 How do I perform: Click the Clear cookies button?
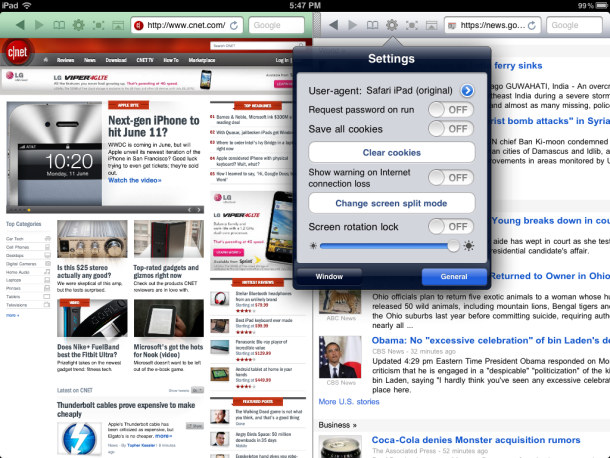point(392,153)
